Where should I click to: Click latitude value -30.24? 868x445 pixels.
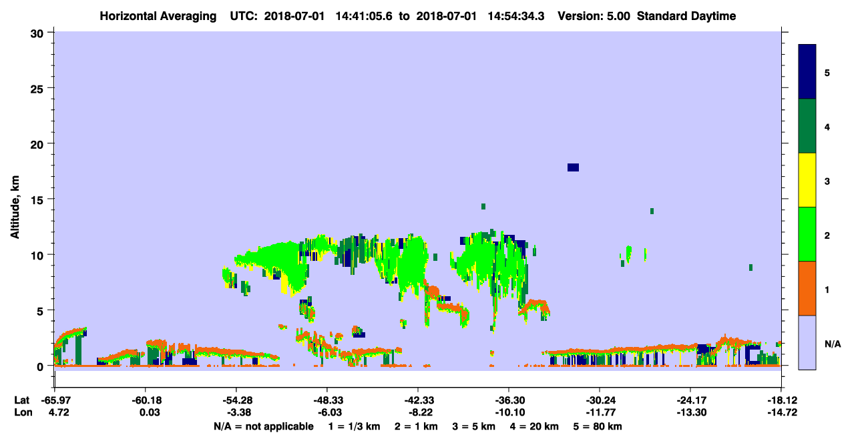point(600,400)
